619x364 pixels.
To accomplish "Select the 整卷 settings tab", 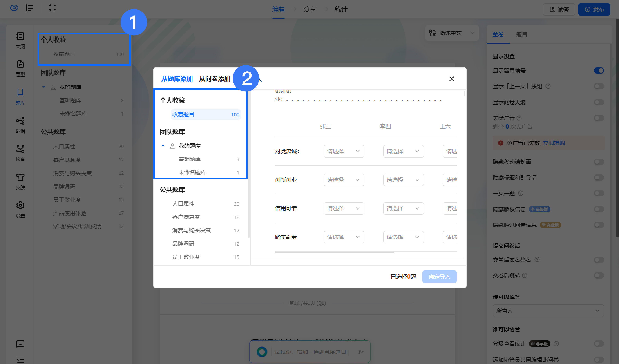I will [x=498, y=34].
